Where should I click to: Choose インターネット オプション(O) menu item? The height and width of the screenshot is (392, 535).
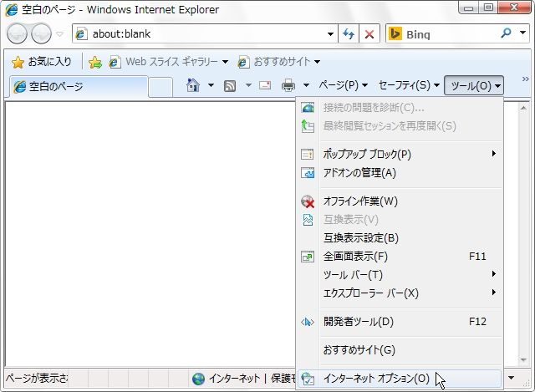tap(400, 379)
